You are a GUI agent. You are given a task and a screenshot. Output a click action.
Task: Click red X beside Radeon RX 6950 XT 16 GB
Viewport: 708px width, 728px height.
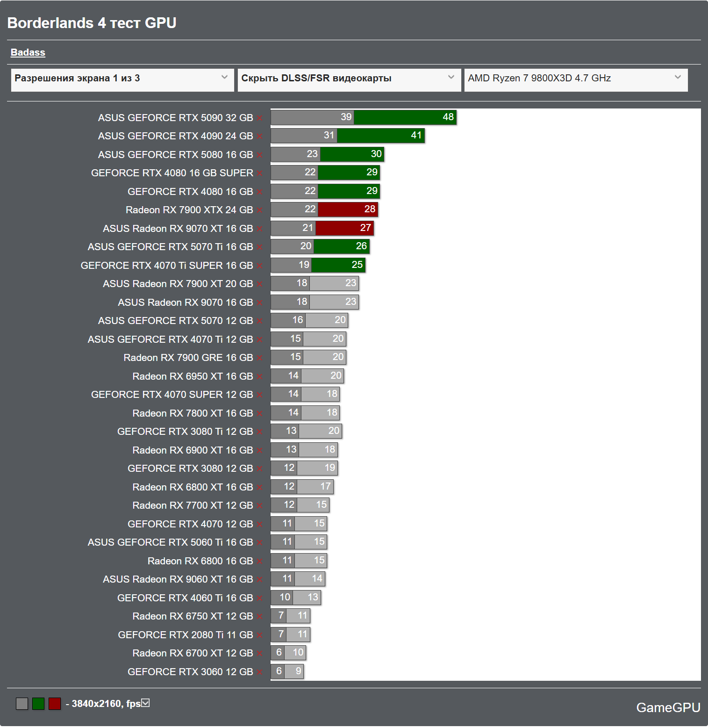coord(259,377)
